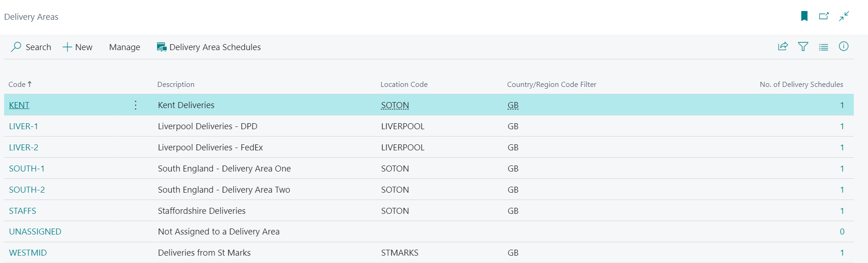Open Delivery Area Schedules action
This screenshot has height=263, width=868.
coord(209,47)
